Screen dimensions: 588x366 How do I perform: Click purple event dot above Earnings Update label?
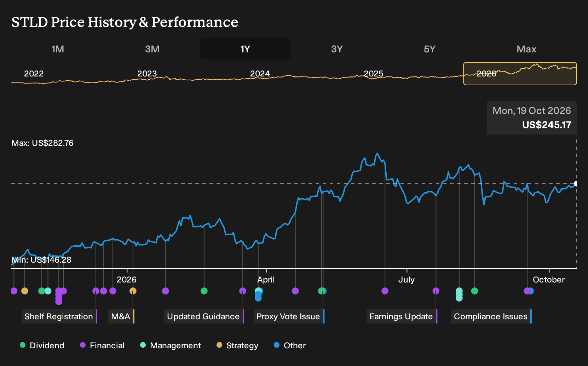point(436,291)
